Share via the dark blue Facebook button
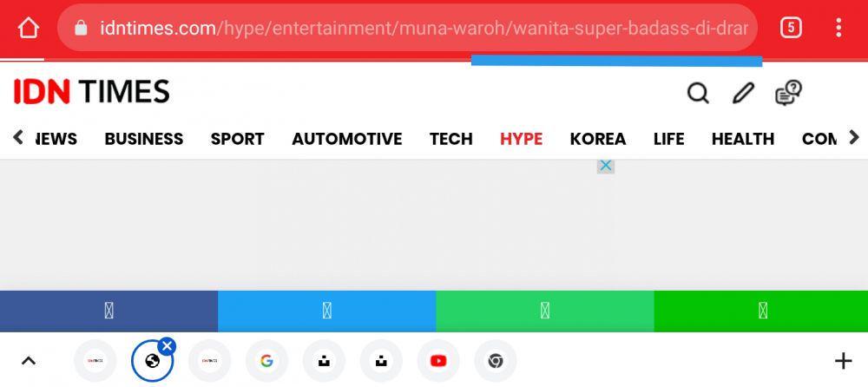The height and width of the screenshot is (387, 868). 109,312
